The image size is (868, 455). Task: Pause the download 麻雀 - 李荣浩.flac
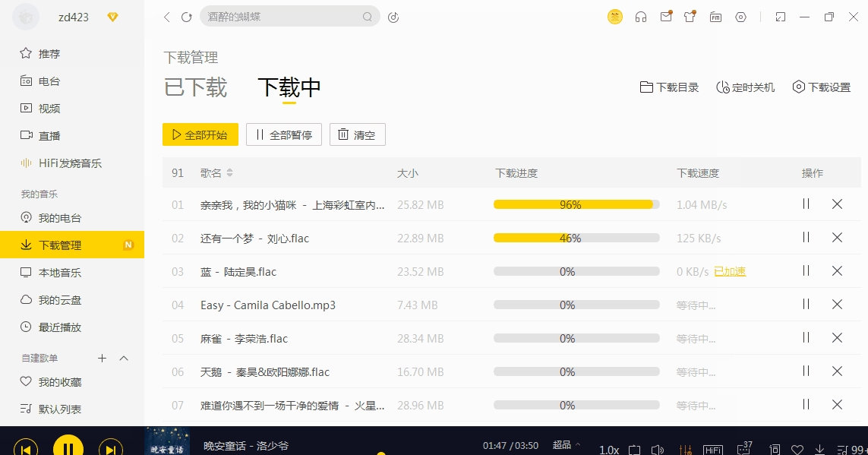806,338
